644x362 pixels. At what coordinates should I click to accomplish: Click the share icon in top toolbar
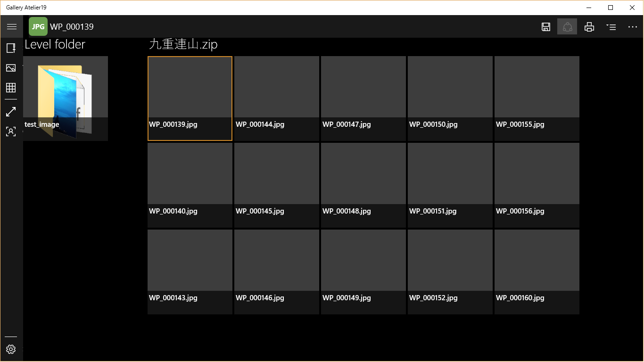pyautogui.click(x=567, y=27)
